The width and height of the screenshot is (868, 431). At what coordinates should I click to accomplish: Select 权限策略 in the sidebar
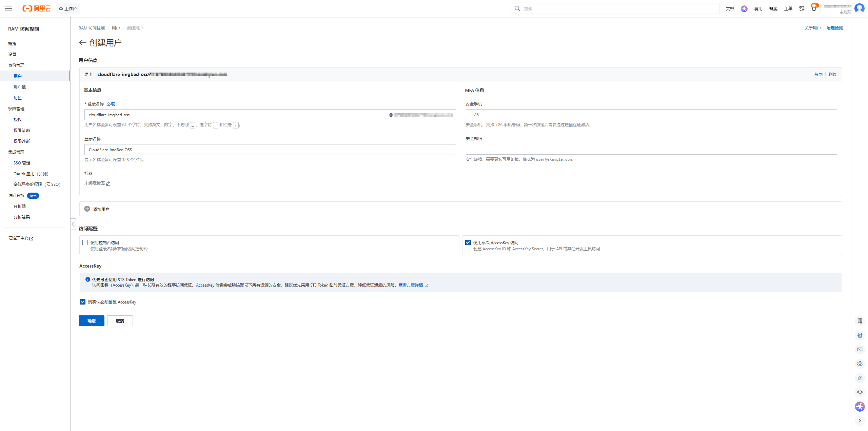click(22, 130)
